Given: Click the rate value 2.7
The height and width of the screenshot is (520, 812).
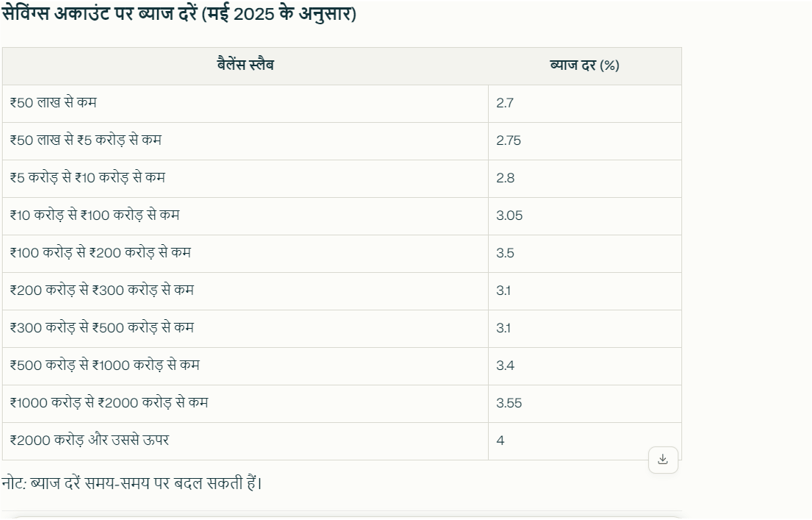Looking at the screenshot, I should tap(505, 103).
